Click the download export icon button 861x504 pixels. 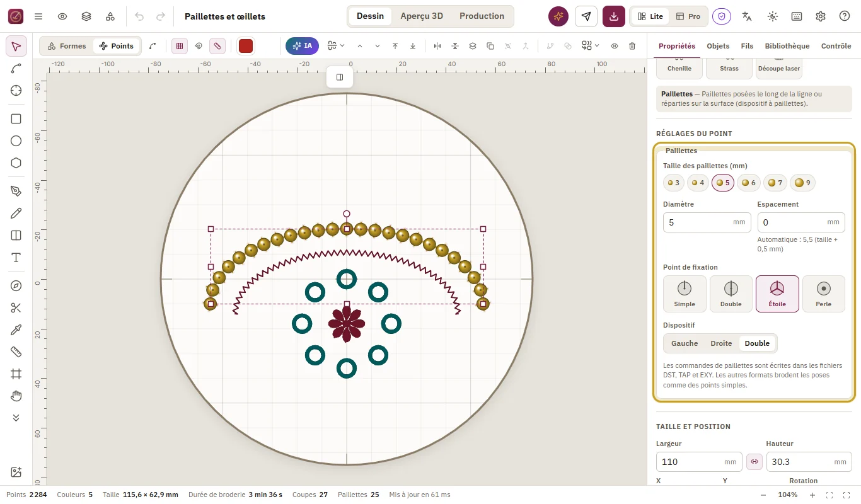click(614, 16)
